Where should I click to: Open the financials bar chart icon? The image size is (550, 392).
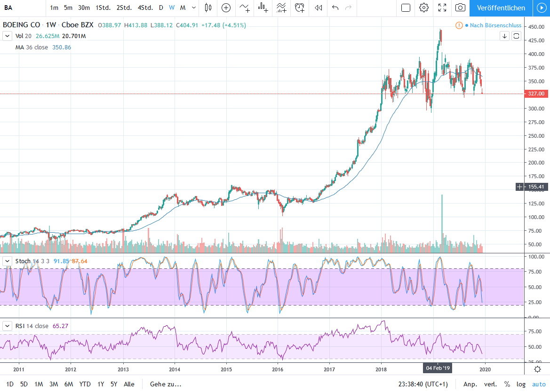(263, 8)
